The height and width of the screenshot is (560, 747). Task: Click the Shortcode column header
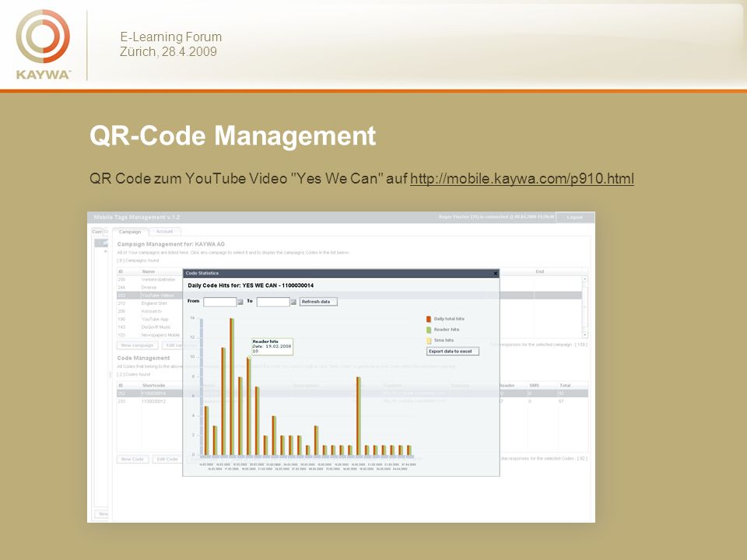pyautogui.click(x=154, y=385)
